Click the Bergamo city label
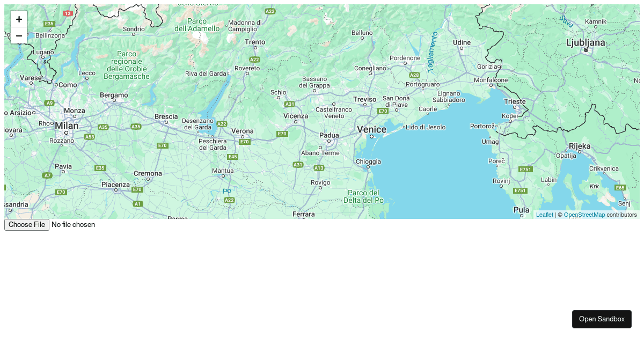 tap(114, 95)
